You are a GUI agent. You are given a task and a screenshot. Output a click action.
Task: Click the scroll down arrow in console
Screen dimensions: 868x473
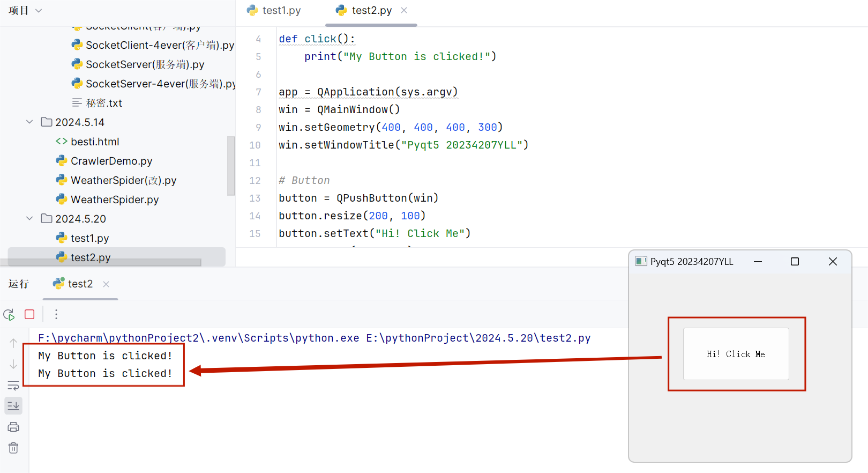(13, 365)
